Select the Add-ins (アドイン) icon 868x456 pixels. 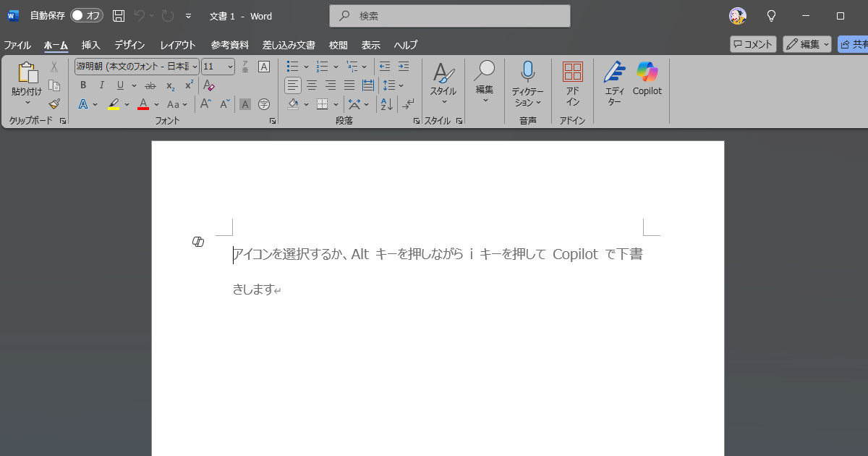coord(572,84)
